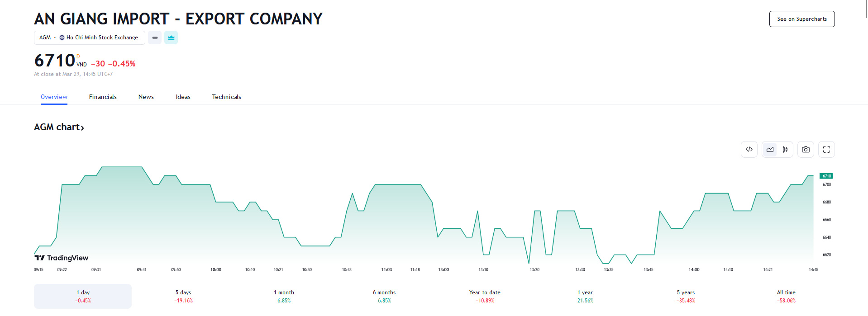
Task: Open the Financials tab
Action: 103,97
